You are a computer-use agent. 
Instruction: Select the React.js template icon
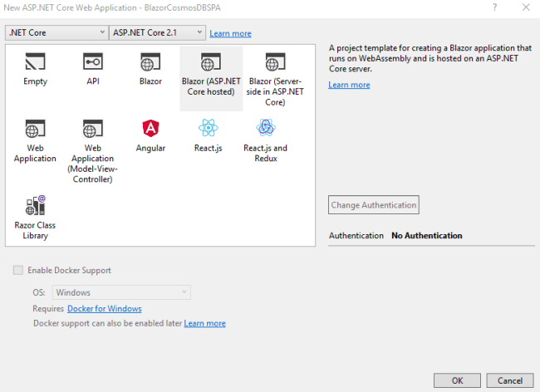pos(209,128)
